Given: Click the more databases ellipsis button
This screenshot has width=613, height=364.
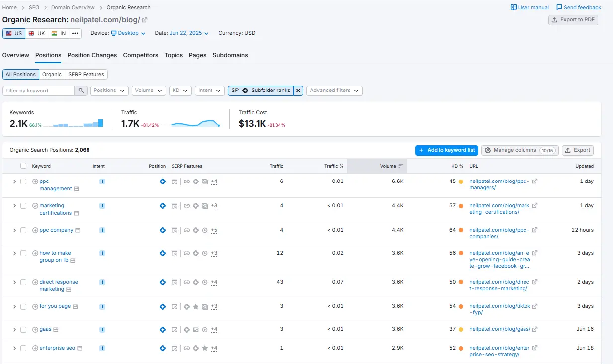Looking at the screenshot, I should pos(75,33).
